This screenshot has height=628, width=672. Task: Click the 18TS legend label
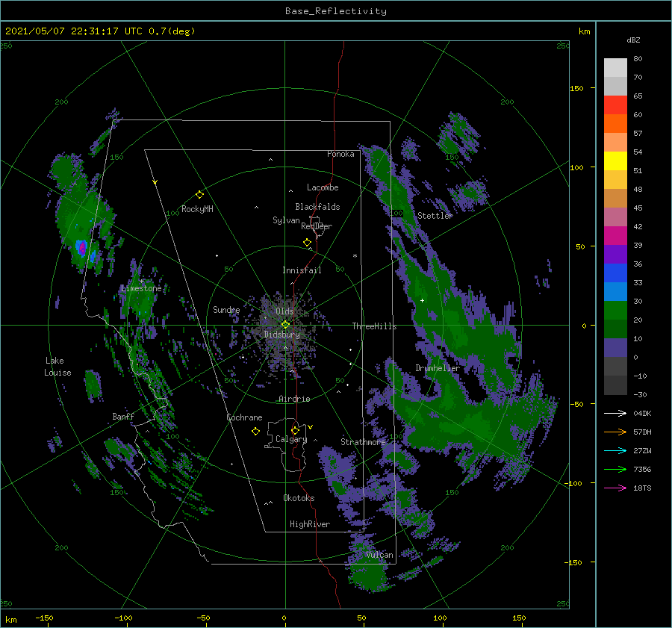tap(642, 488)
